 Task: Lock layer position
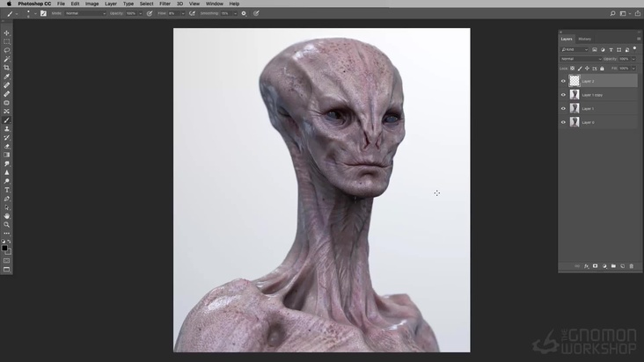pos(587,69)
